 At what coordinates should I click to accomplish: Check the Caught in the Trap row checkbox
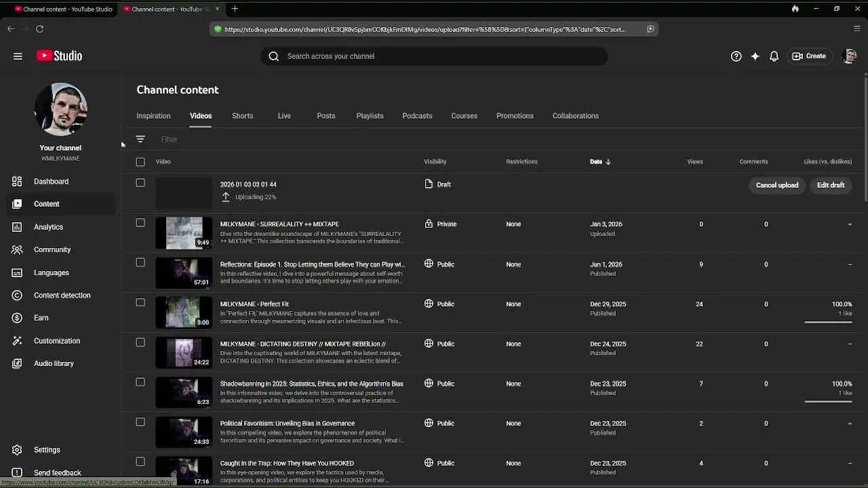[x=140, y=462]
